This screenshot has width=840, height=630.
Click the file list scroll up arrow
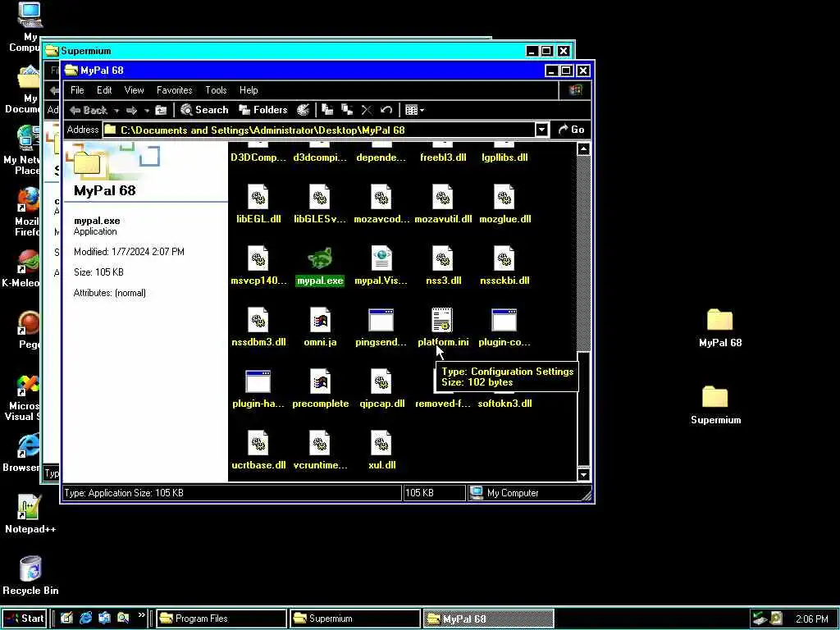click(583, 149)
